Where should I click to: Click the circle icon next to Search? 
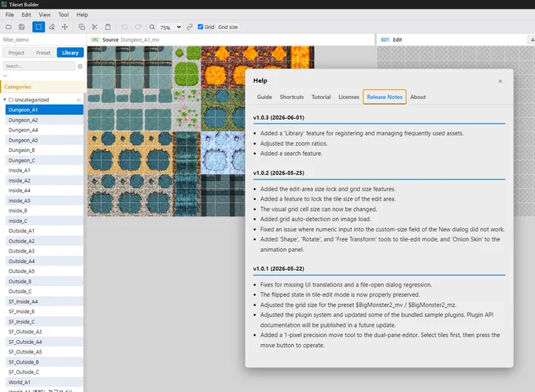(80, 66)
